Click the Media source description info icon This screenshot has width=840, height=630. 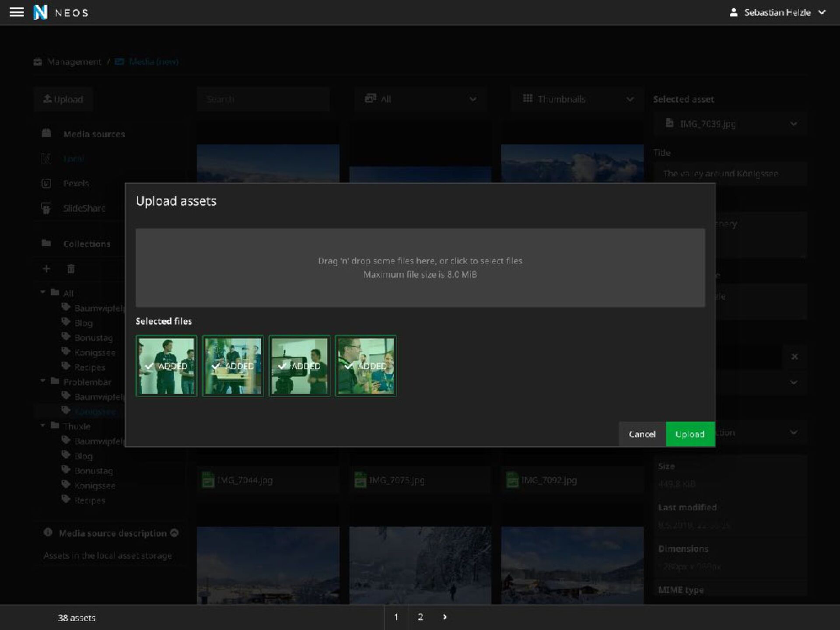pyautogui.click(x=48, y=532)
